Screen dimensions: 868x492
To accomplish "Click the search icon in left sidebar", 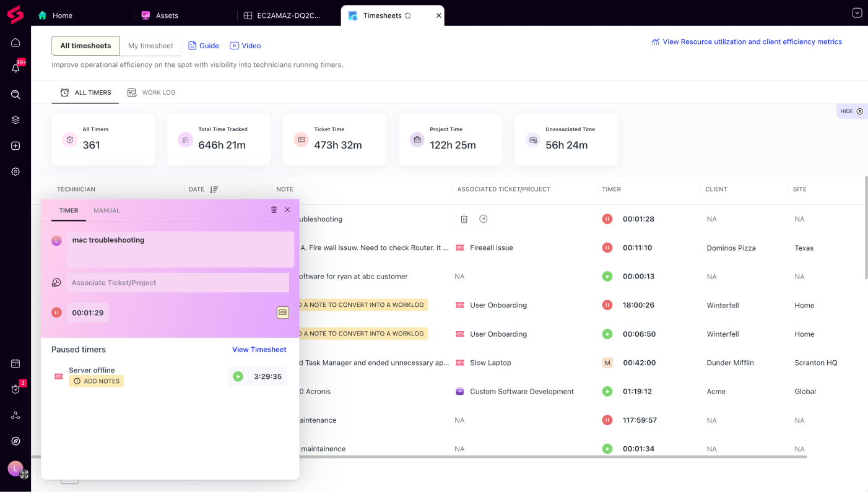I will coord(15,95).
